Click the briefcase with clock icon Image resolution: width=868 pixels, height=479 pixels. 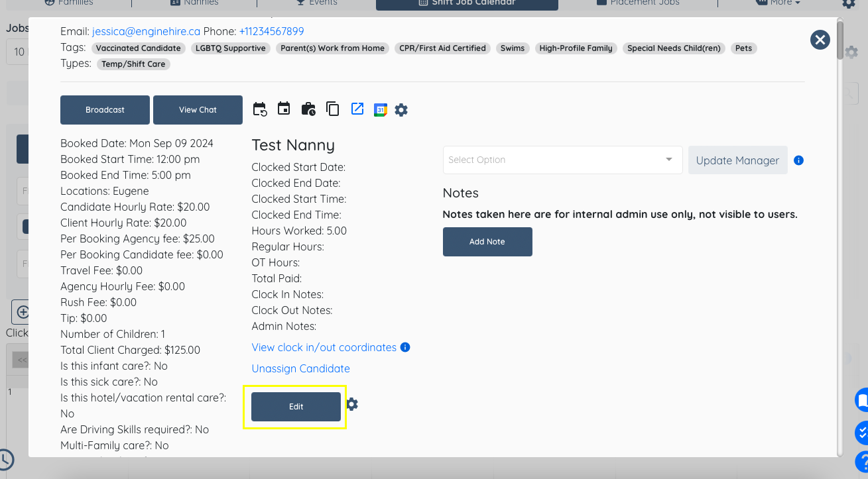pyautogui.click(x=308, y=109)
